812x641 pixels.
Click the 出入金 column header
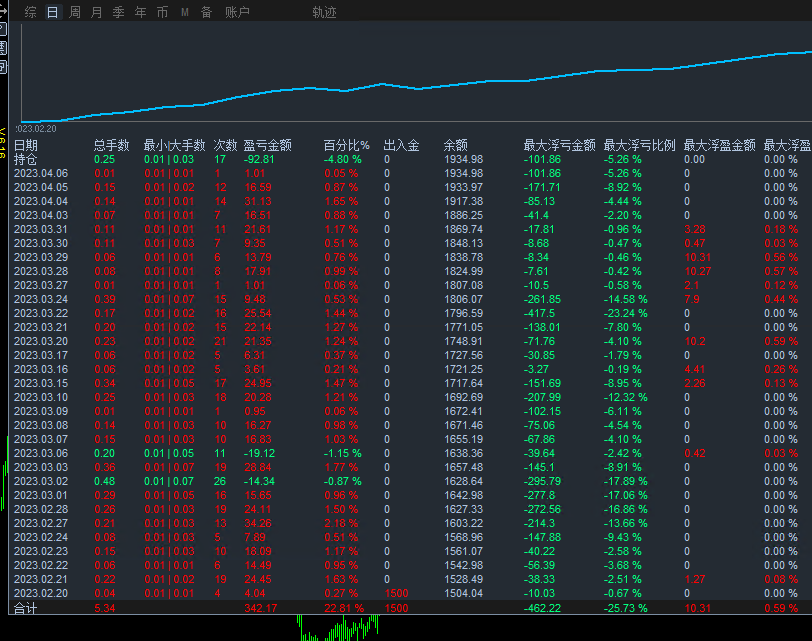401,145
